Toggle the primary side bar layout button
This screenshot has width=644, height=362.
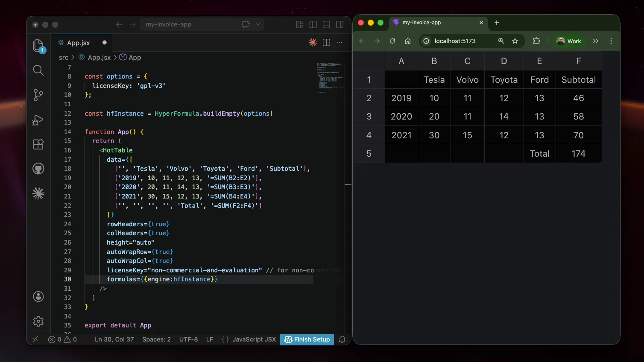point(313,25)
